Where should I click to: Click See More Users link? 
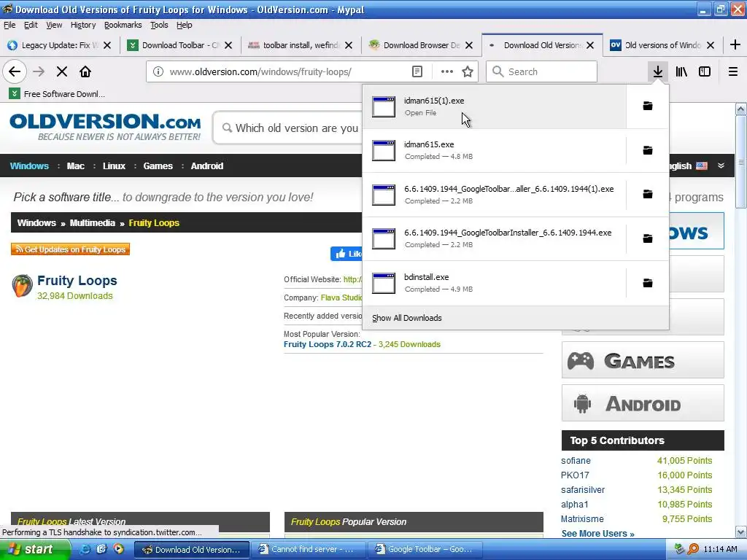point(597,533)
